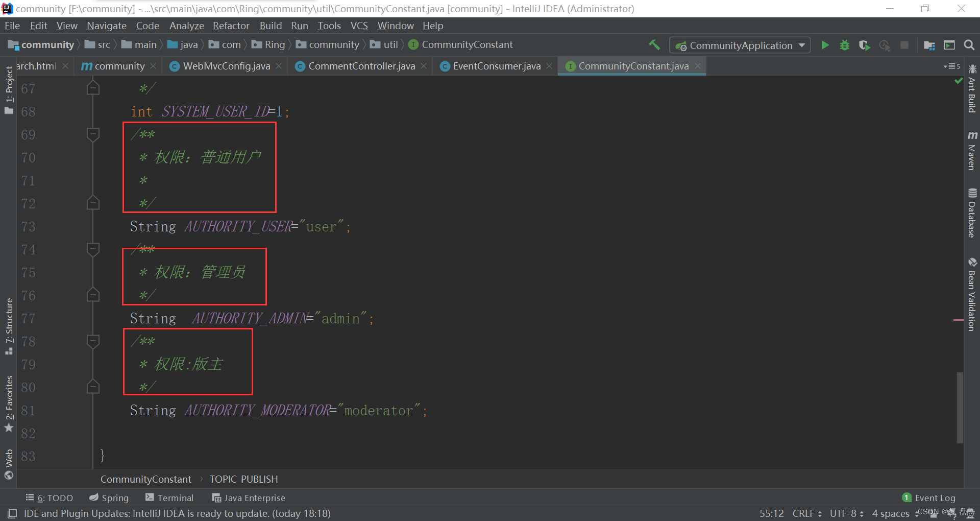Switch to the CommentController.java tab
980x521 pixels.
(x=361, y=66)
